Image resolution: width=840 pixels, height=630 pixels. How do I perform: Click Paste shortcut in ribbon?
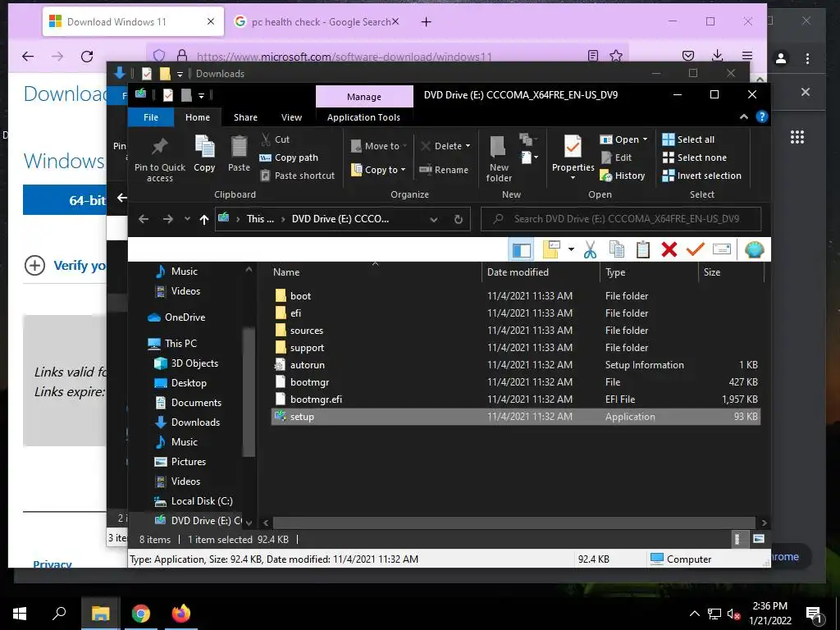[297, 176]
